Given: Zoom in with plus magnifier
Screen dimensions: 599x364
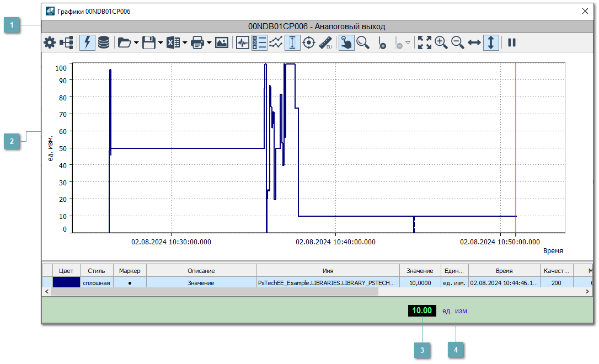Looking at the screenshot, I should coord(441,42).
